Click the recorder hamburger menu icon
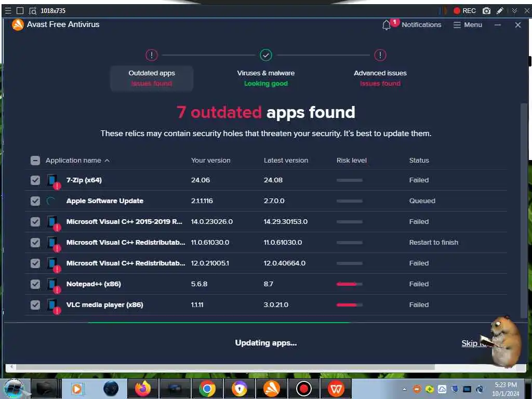Screen dimensions: 532x399 tap(8, 11)
